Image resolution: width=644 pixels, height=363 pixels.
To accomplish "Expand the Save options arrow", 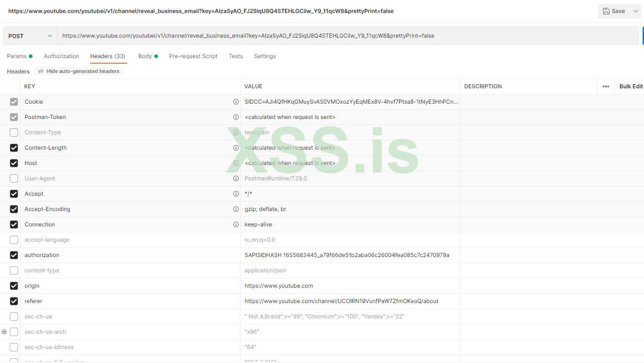I will [635, 11].
